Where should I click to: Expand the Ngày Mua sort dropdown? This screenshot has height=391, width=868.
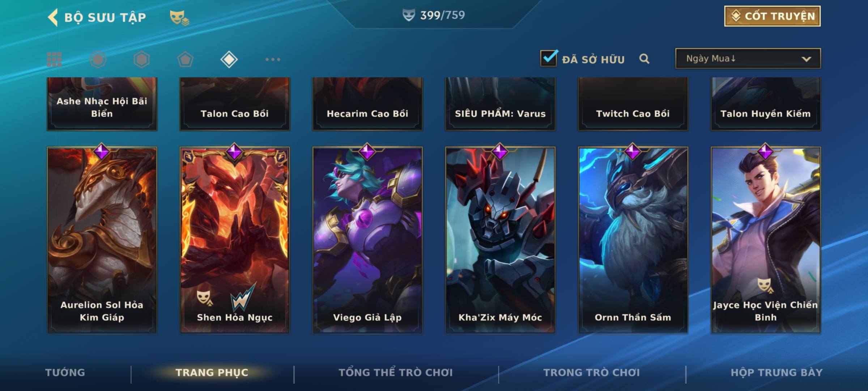point(748,58)
